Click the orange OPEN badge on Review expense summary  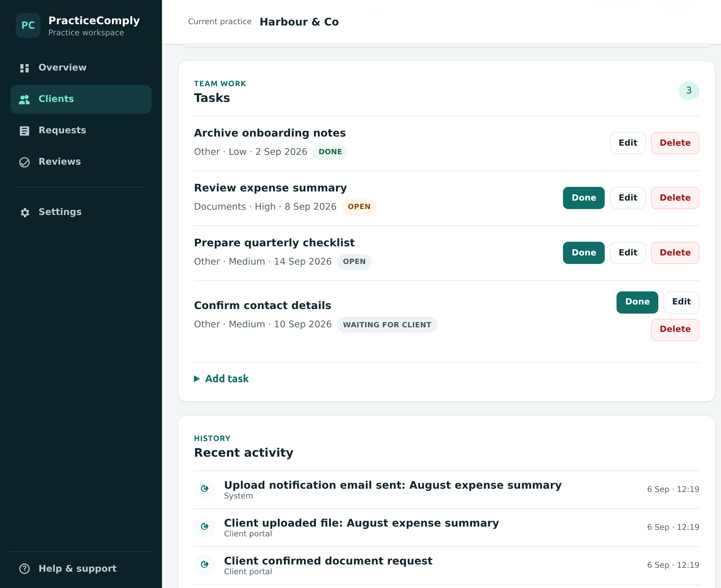pyautogui.click(x=359, y=207)
